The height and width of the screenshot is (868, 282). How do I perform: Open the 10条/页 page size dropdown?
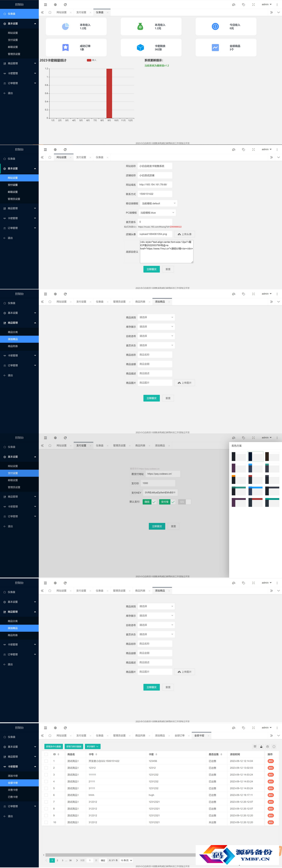coord(126,860)
